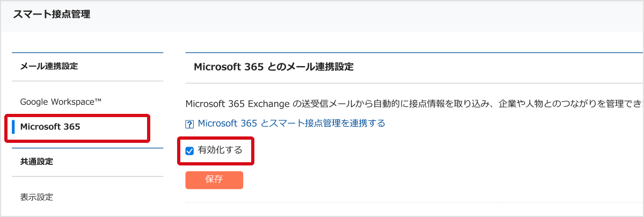Click the スマート接点管理 page title
Viewport: 644px width, 217px height.
(52, 15)
